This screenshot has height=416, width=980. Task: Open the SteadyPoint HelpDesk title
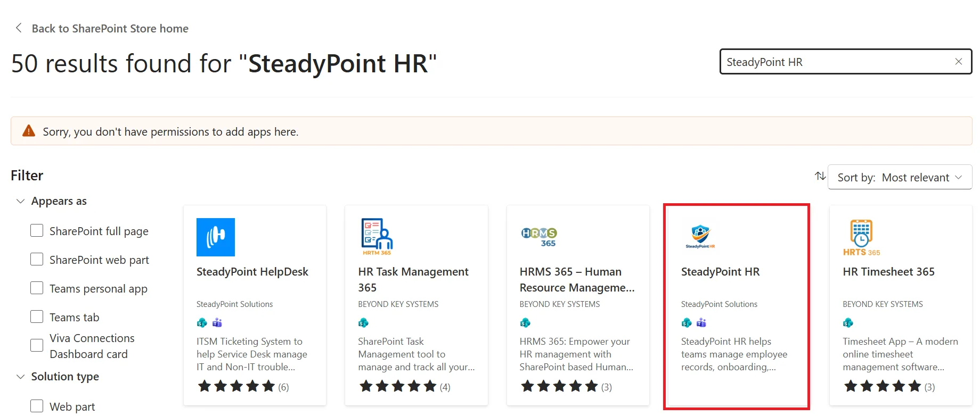(252, 272)
